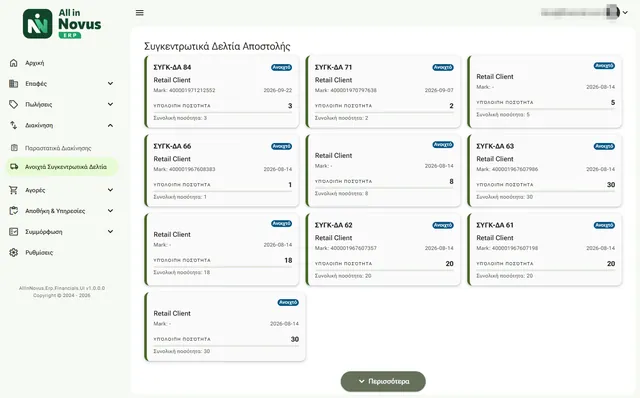Click the document icon beside Παραστατικά Διακίνησης
The width and height of the screenshot is (640, 398).
pyautogui.click(x=14, y=148)
